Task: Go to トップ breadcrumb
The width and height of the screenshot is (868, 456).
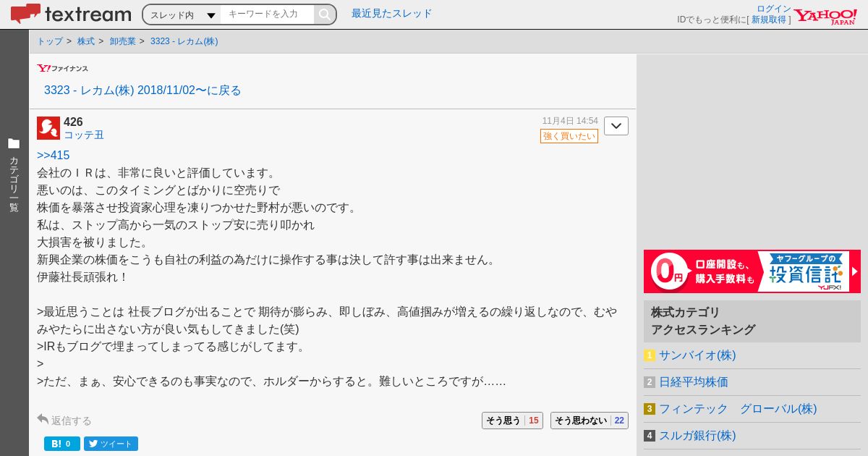Action: [50, 41]
